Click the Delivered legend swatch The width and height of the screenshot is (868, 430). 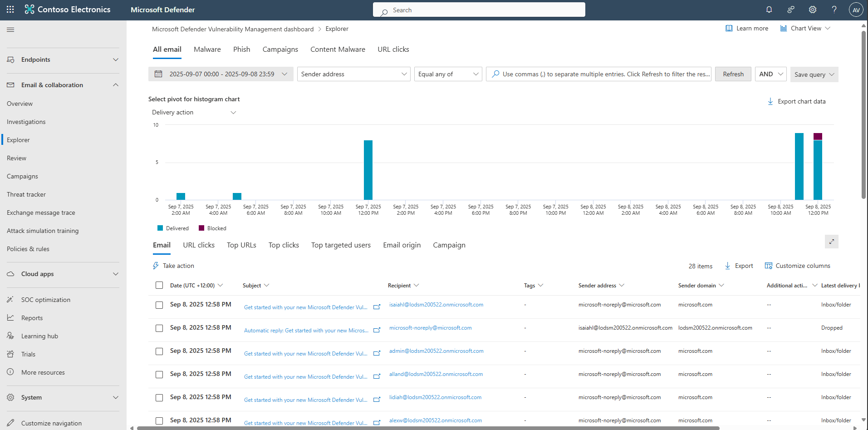click(x=160, y=228)
